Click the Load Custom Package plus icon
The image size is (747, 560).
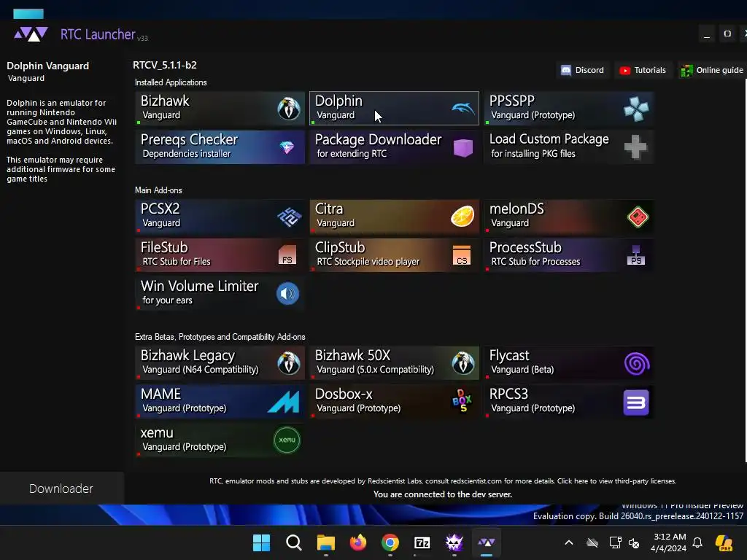[x=636, y=147]
